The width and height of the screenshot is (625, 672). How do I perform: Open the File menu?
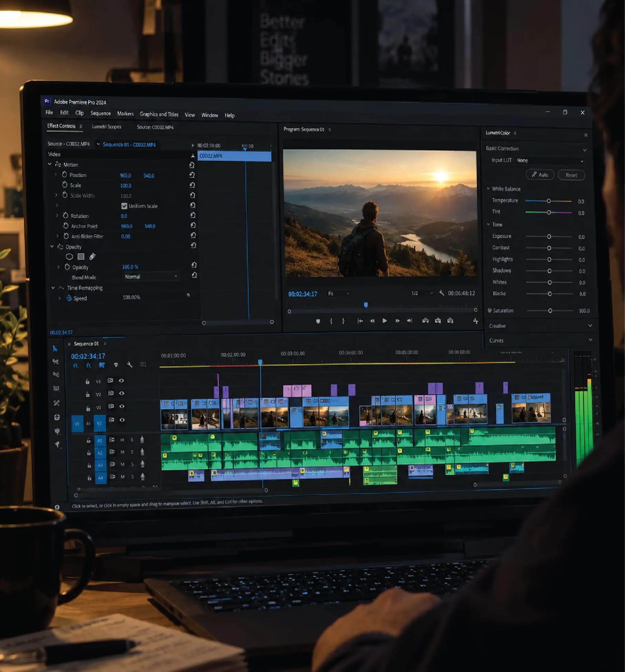49,113
